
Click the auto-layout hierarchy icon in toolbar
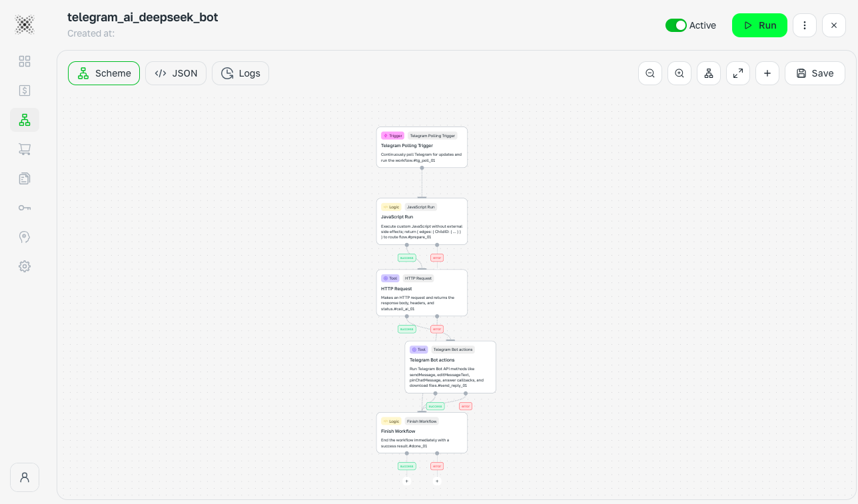(x=709, y=73)
